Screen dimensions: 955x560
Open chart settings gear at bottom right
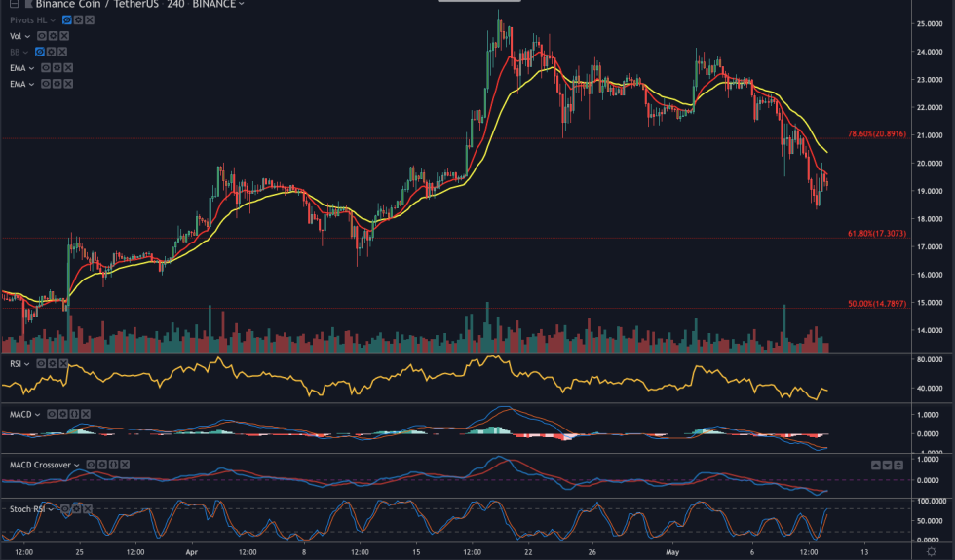[x=931, y=552]
